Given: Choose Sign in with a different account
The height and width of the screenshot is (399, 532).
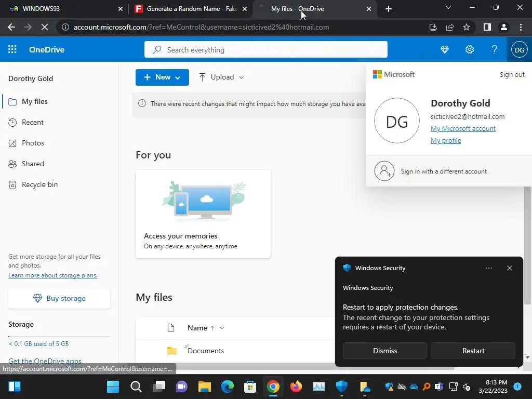Looking at the screenshot, I should 448,171.
